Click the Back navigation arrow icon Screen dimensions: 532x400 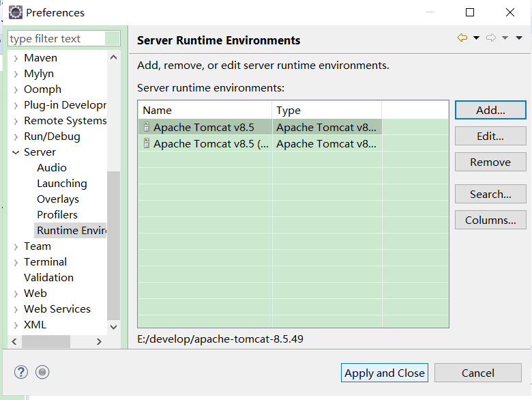coord(462,38)
